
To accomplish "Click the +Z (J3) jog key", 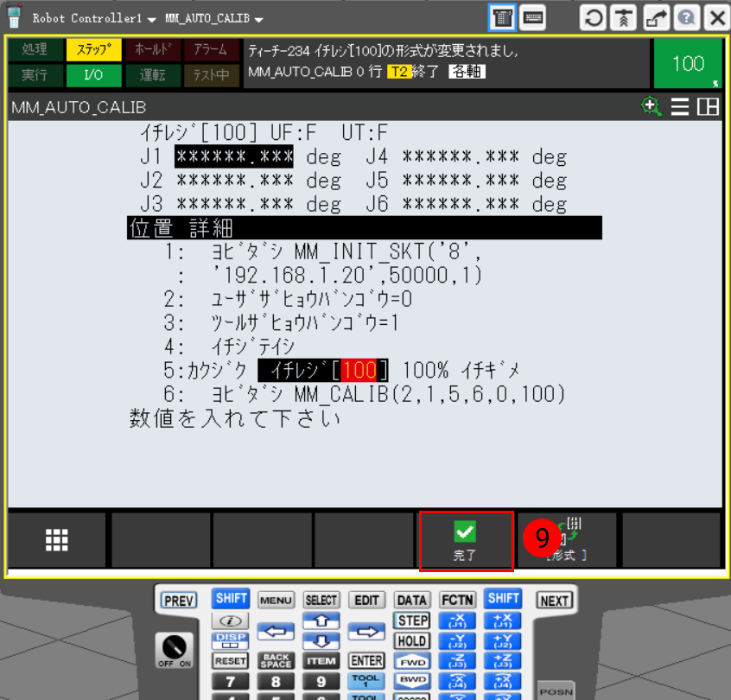I will coord(503,661).
